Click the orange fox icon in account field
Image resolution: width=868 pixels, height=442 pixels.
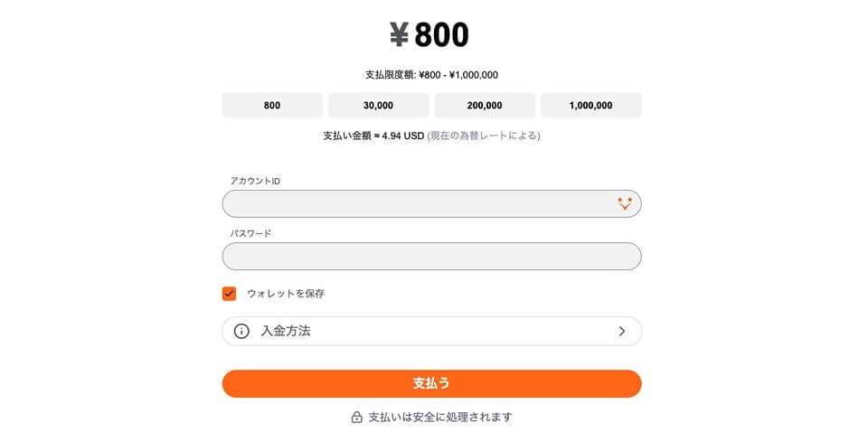625,203
